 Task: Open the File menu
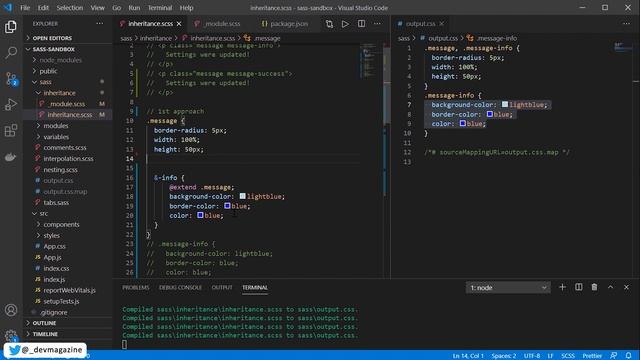point(25,8)
